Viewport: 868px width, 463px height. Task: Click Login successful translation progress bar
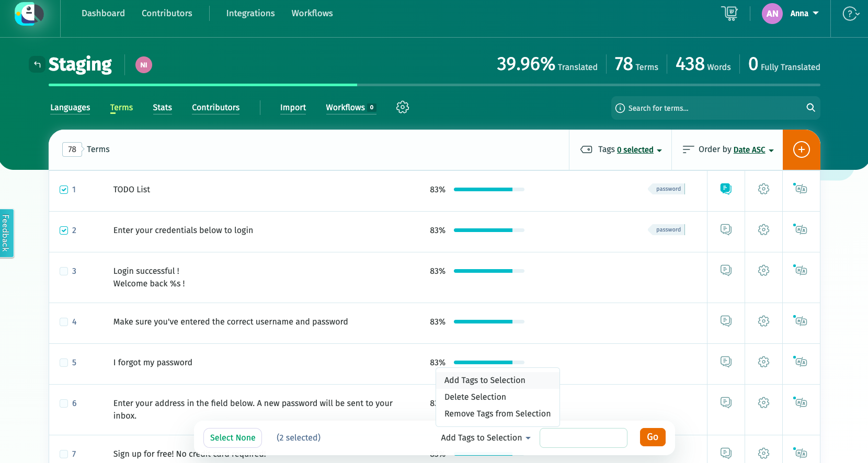489,271
